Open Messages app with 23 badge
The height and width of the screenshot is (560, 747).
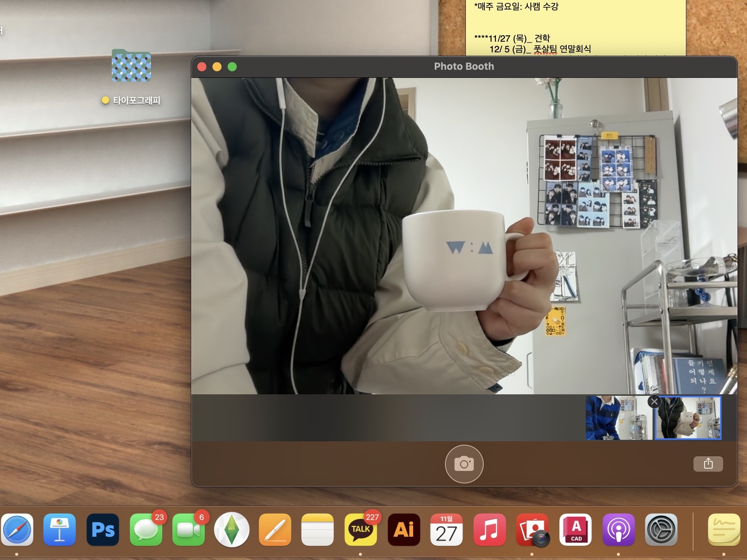[x=146, y=530]
